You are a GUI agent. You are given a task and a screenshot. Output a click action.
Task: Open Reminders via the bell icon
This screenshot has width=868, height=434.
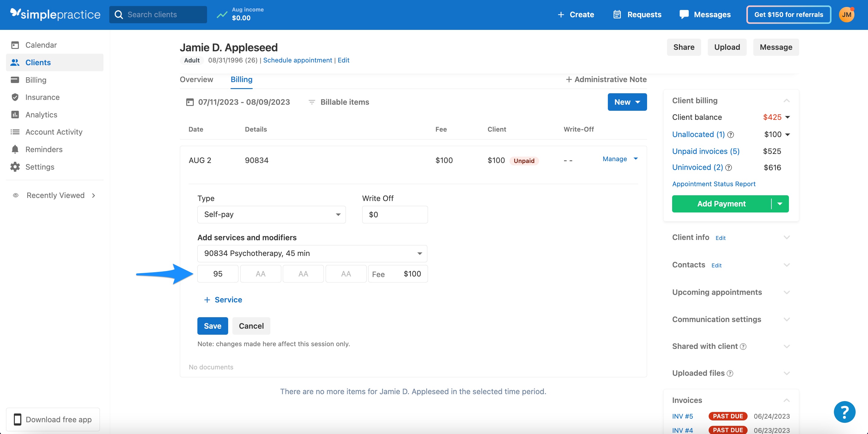click(15, 149)
